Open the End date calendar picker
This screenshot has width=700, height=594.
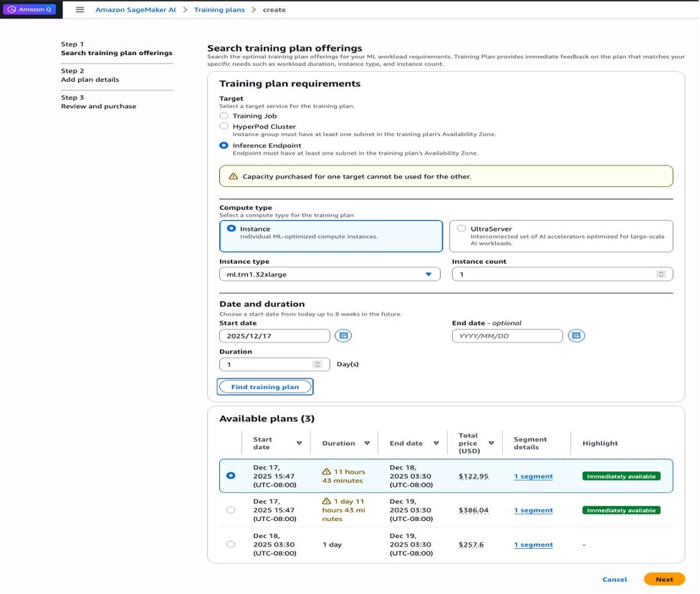tap(578, 335)
